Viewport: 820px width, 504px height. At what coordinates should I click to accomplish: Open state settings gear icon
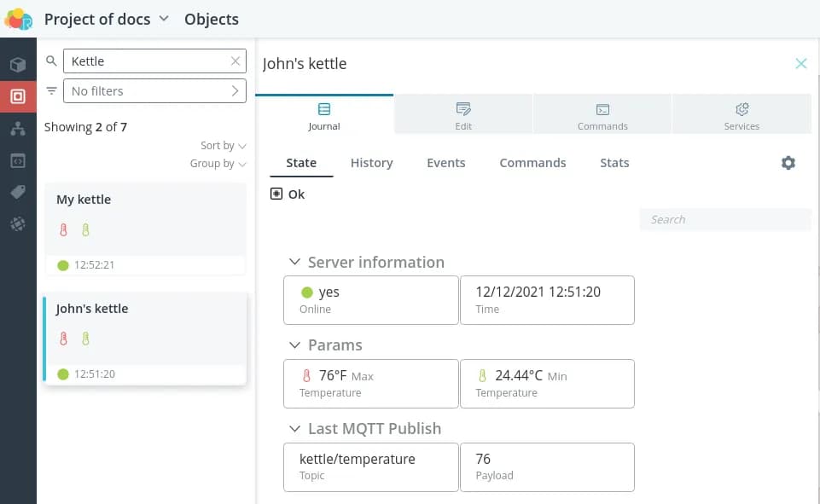pyautogui.click(x=788, y=163)
